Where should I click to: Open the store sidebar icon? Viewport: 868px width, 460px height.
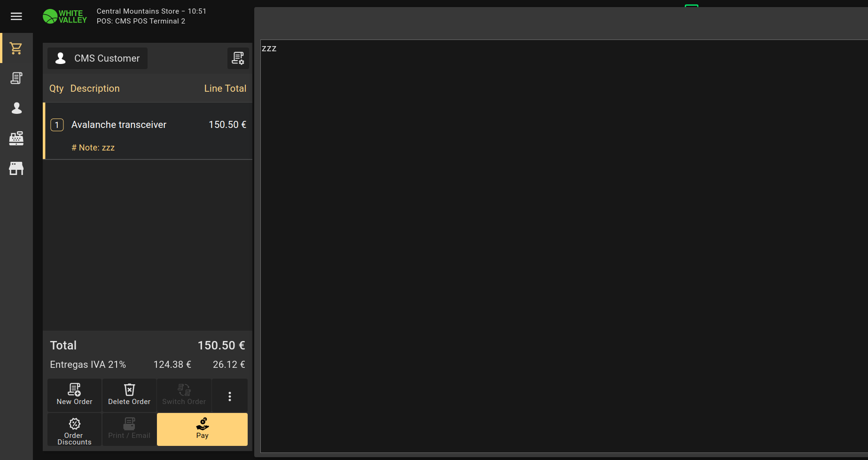pos(16,168)
